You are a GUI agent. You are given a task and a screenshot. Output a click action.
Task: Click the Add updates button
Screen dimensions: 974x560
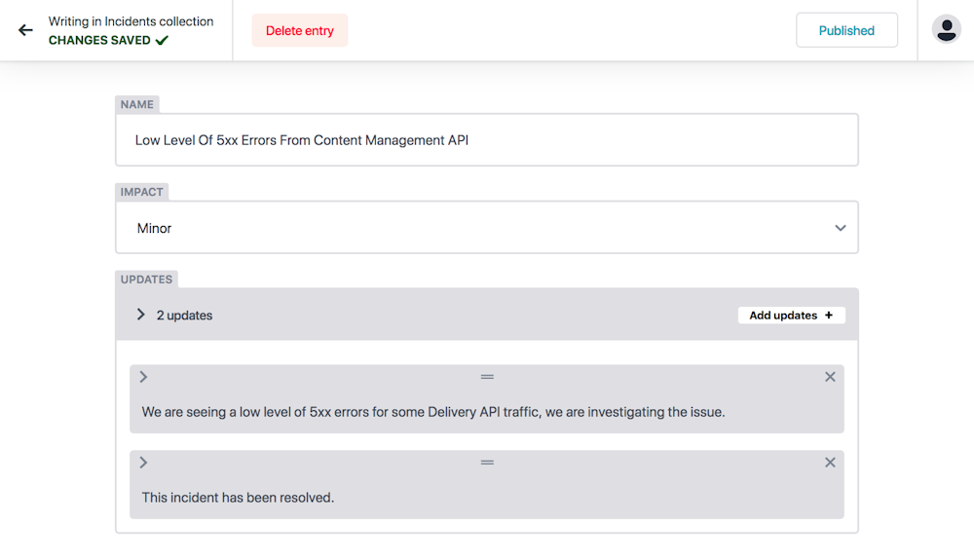(791, 316)
